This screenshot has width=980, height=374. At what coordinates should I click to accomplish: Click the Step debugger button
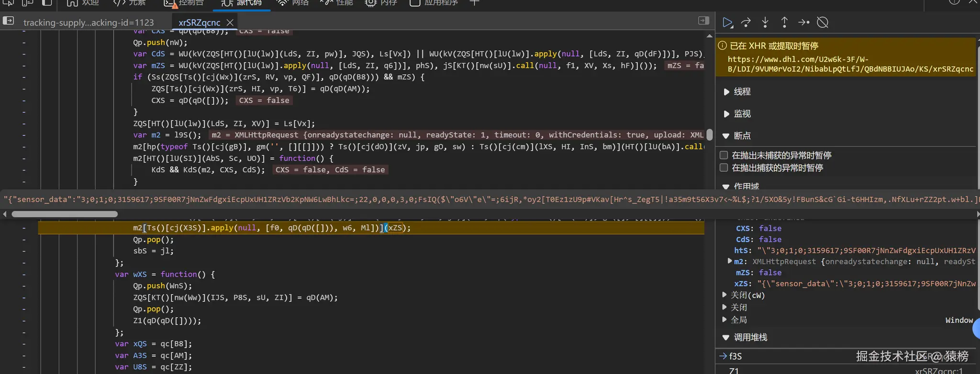click(x=804, y=22)
